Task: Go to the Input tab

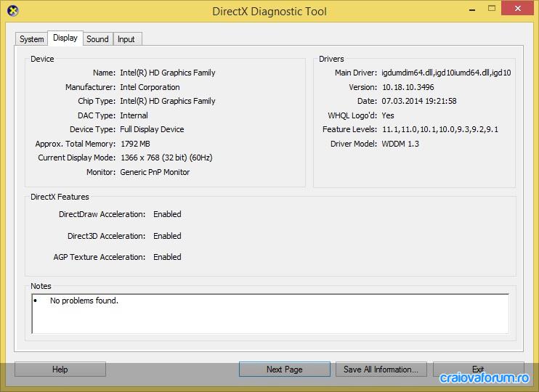Action: [x=126, y=39]
